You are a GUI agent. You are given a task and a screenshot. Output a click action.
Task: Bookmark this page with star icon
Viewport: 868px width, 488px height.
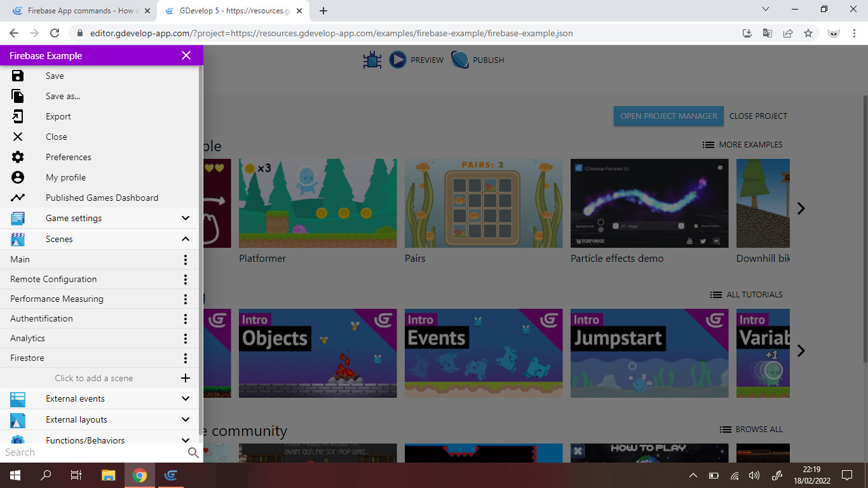(x=808, y=33)
